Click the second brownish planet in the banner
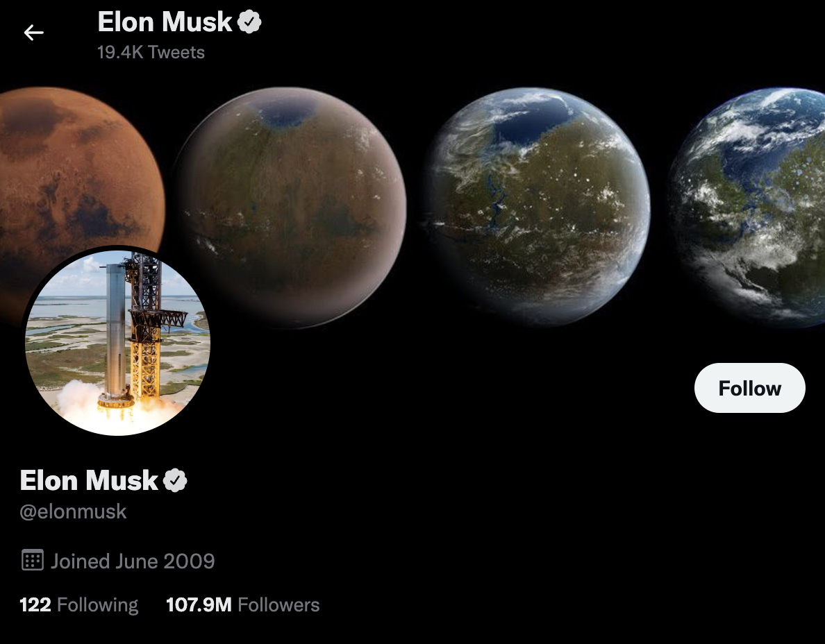Viewport: 825px width, 644px height. [290, 207]
